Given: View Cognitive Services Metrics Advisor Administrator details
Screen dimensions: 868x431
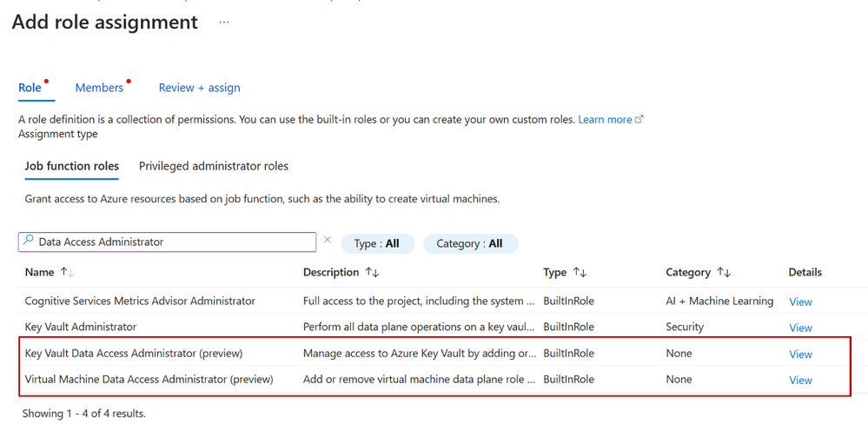Looking at the screenshot, I should [800, 302].
